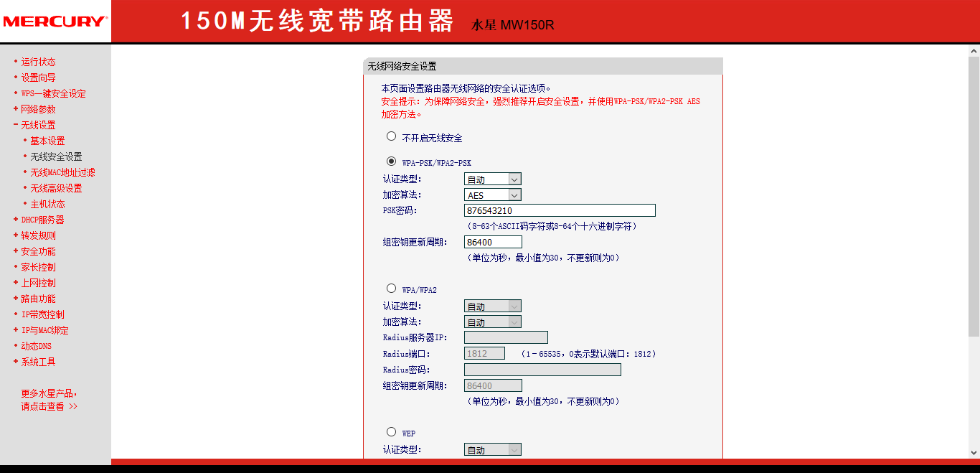Click 更多水星产品 请点击查看 link
This screenshot has height=473, width=980.
pos(49,400)
